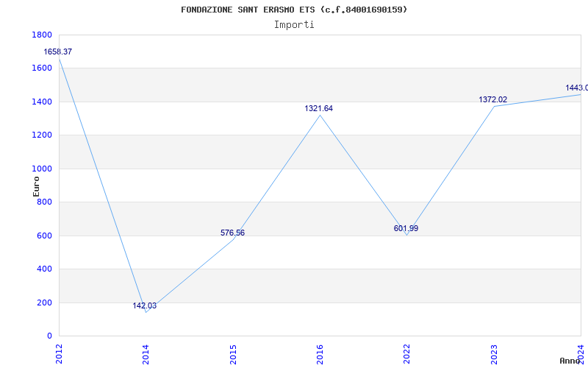This screenshot has width=588, height=368.
Task: Select the 1658.37 data label
Action: 58,52
